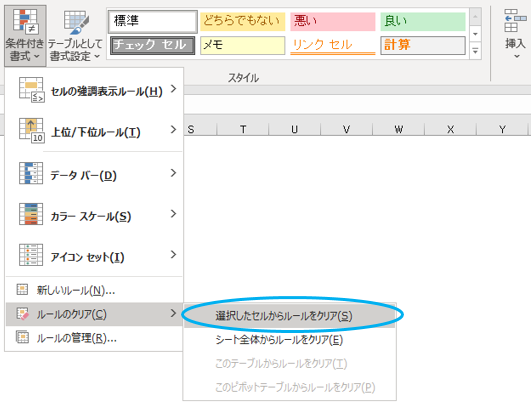Apply the 悪い cell style
Viewport: 531px width, 411px height.
tap(333, 21)
